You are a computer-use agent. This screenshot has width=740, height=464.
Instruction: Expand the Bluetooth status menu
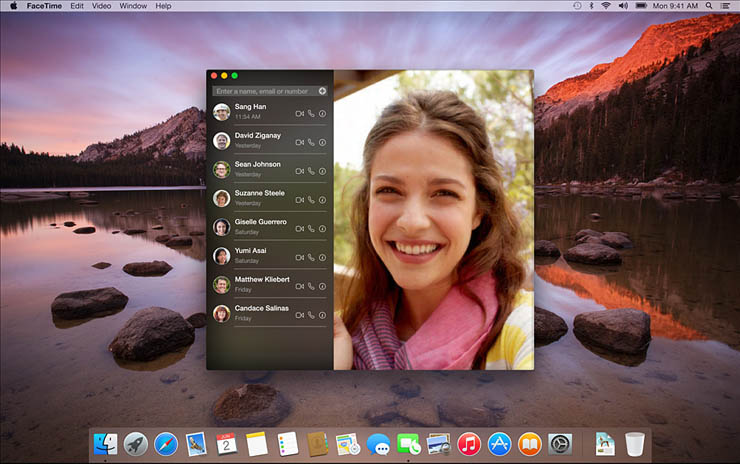591,6
